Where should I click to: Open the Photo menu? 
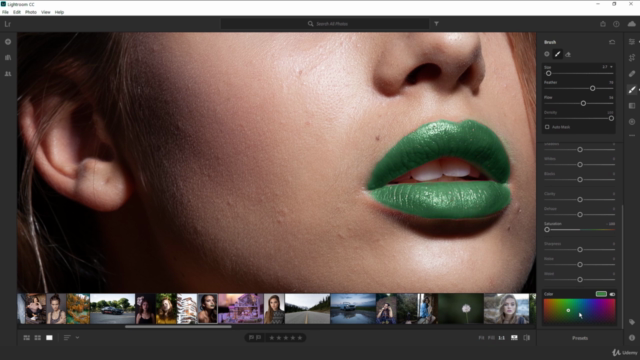point(31,12)
